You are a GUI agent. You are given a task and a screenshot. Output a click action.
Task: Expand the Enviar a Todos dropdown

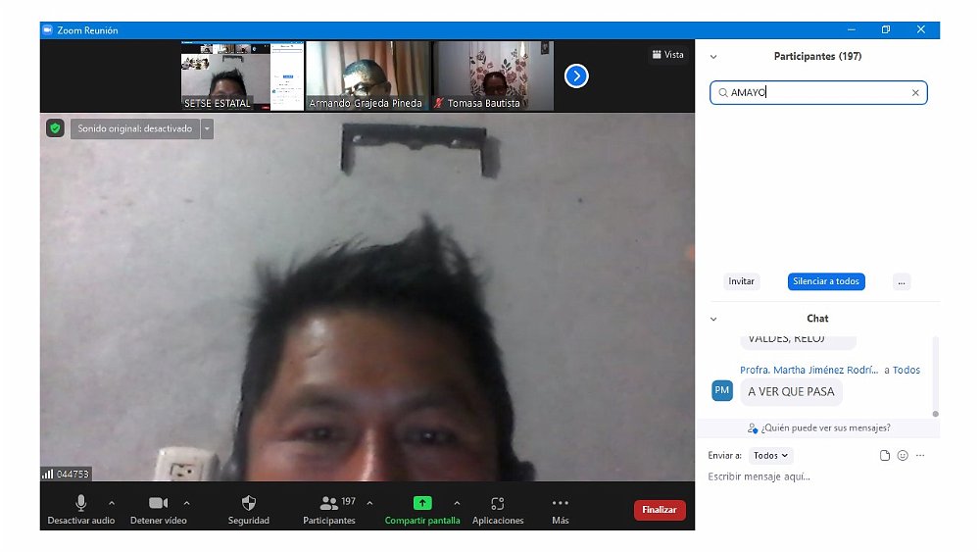pyautogui.click(x=770, y=456)
